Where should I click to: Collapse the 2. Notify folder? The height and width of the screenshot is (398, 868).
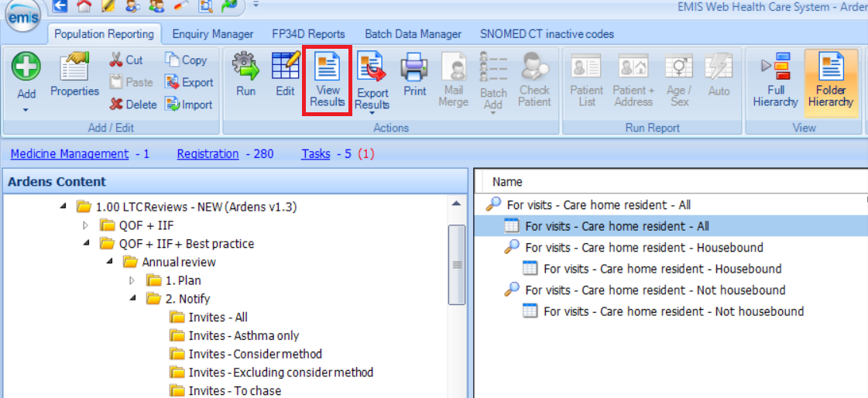tap(132, 298)
